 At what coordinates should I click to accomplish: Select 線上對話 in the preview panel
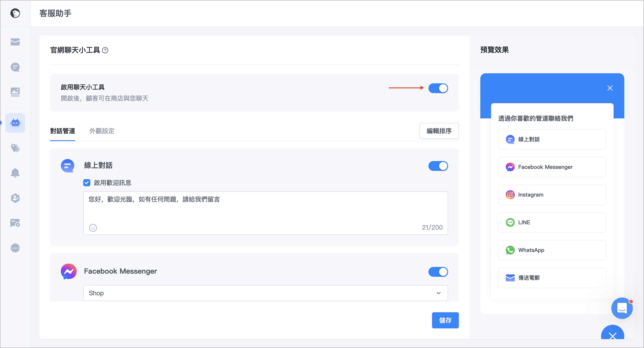[x=552, y=139]
